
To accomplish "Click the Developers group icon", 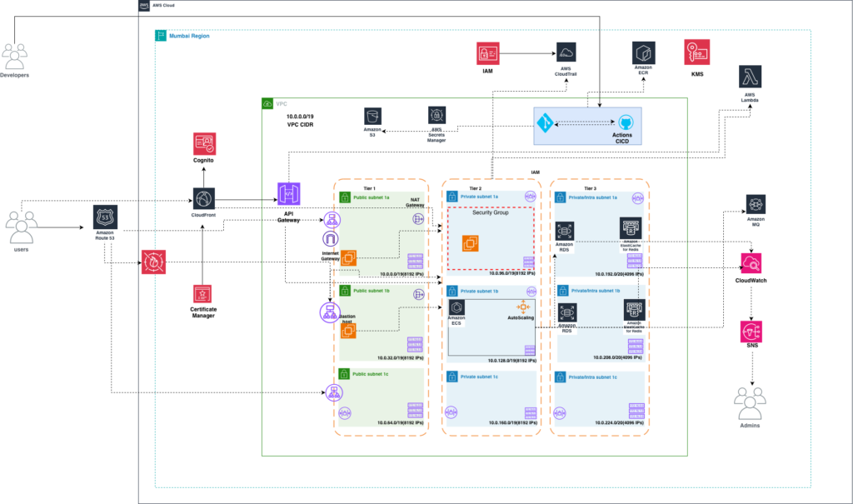I will 14,56.
